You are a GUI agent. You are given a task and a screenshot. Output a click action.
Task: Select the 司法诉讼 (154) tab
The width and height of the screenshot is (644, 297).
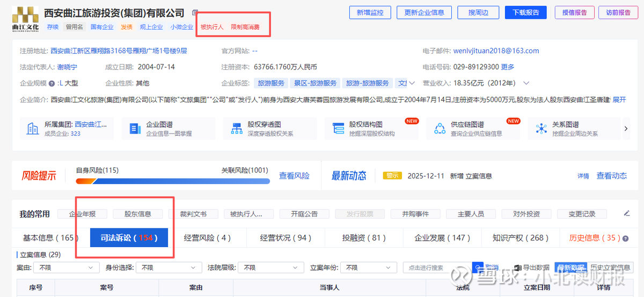(x=129, y=237)
